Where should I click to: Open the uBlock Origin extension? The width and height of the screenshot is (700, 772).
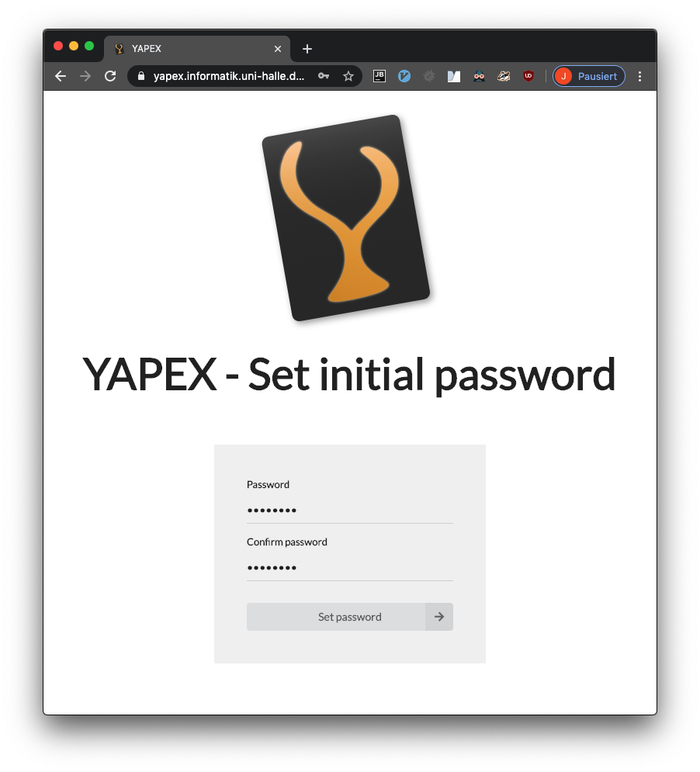[x=528, y=76]
